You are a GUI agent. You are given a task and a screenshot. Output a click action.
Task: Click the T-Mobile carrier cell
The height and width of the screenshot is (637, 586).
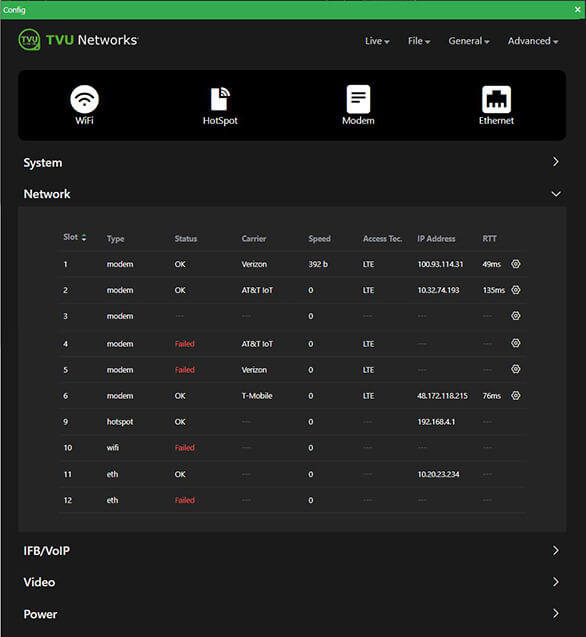click(257, 396)
